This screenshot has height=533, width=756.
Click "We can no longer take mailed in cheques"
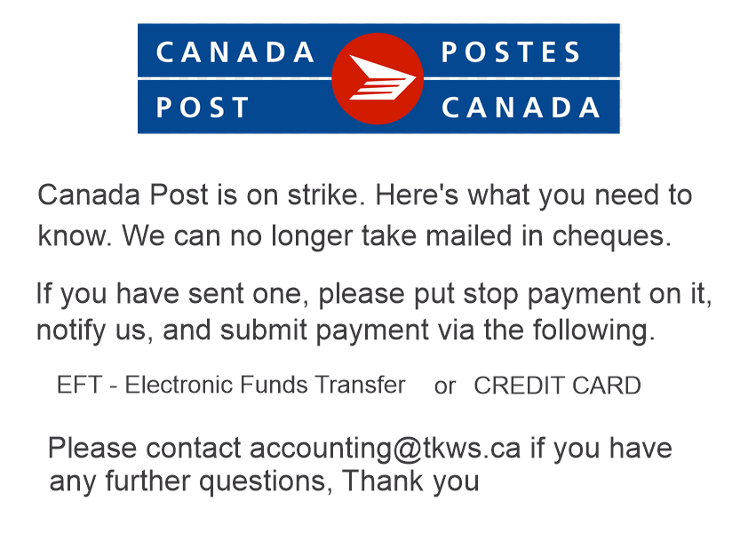pos(396,236)
